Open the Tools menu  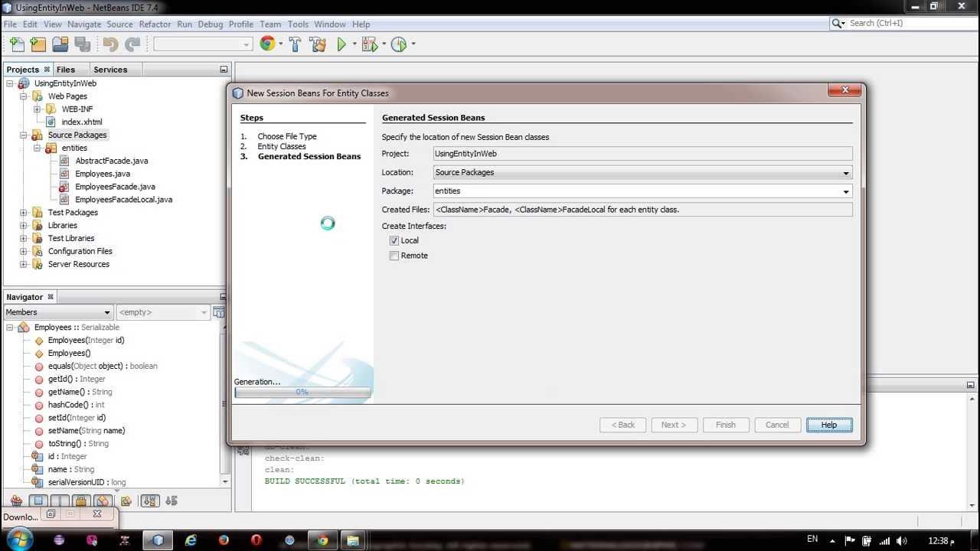click(298, 24)
